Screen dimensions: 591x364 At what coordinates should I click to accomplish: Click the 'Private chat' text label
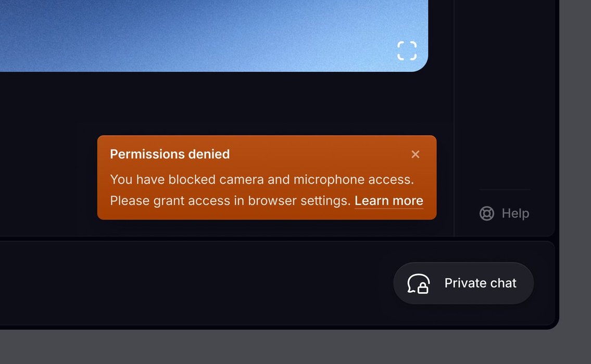coord(480,283)
